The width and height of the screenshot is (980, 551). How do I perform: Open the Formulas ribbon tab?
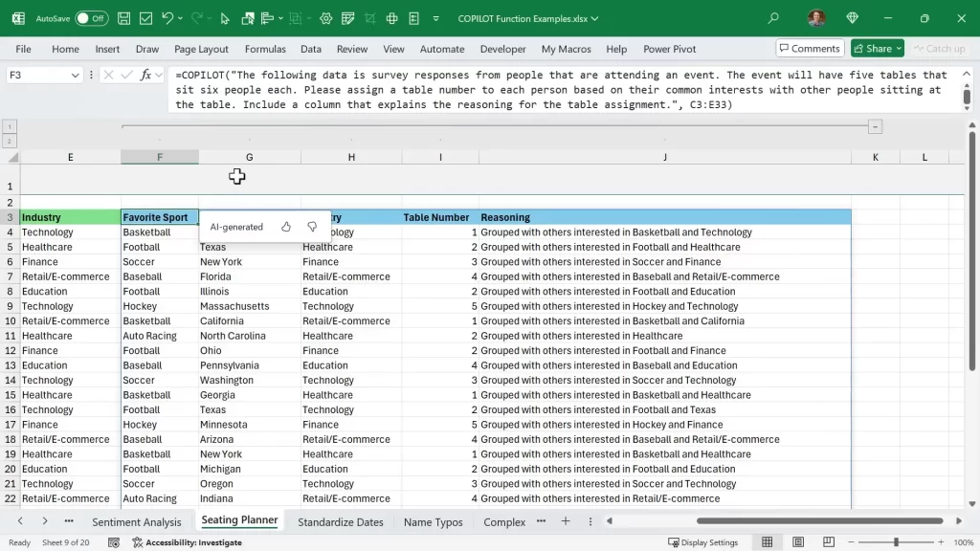265,49
